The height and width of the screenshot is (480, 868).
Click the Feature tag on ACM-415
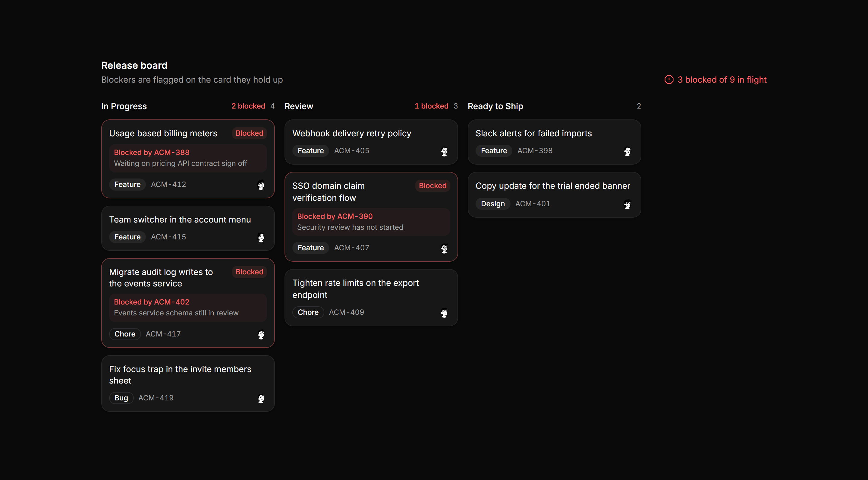(127, 237)
